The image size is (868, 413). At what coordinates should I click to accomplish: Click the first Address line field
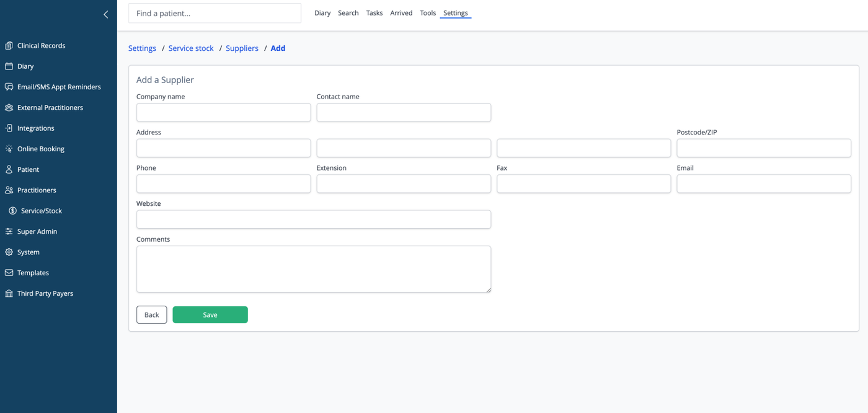click(x=223, y=148)
